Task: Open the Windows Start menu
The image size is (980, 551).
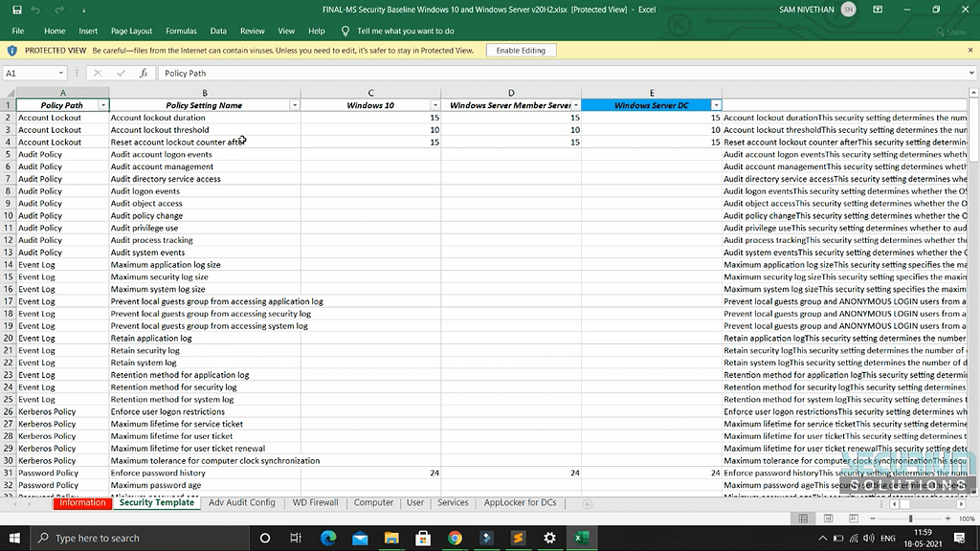Action: pyautogui.click(x=14, y=538)
